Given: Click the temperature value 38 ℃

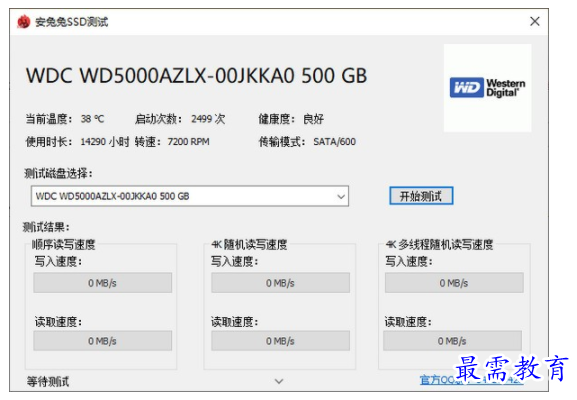Looking at the screenshot, I should coord(93,119).
